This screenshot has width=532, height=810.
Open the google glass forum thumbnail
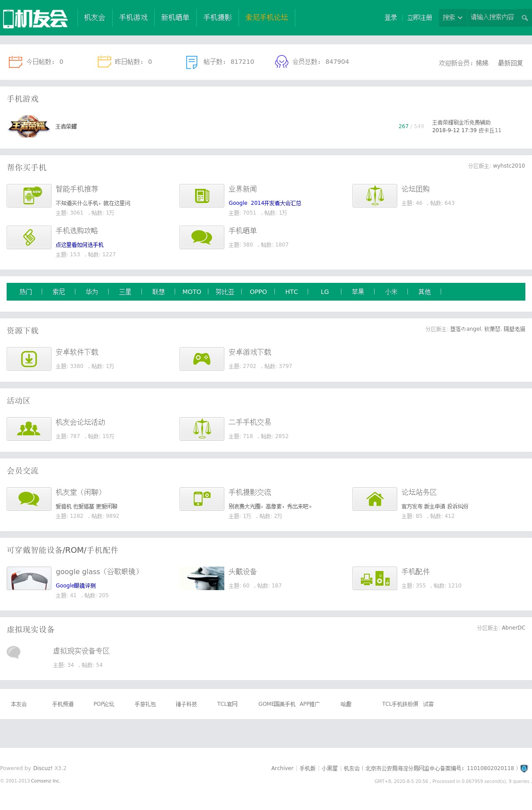(x=29, y=578)
